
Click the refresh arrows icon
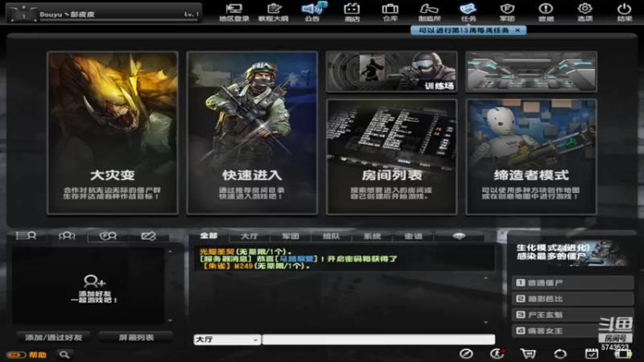pyautogui.click(x=559, y=353)
